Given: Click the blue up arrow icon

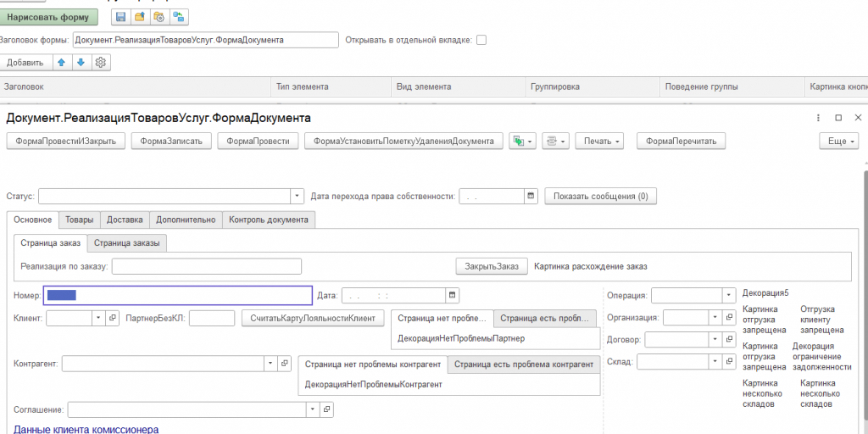Looking at the screenshot, I should (61, 63).
